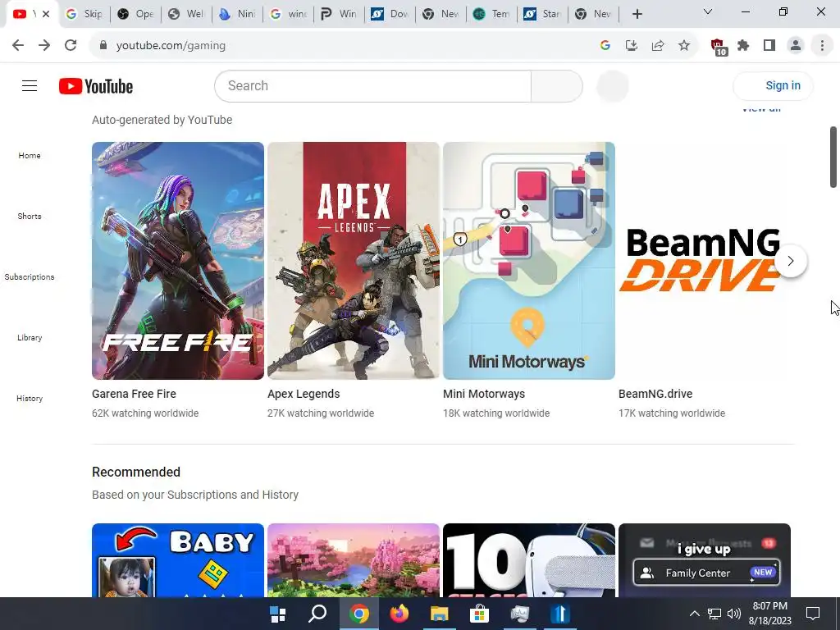Reload the YouTube gaming page
Viewport: 840px width, 630px height.
pyautogui.click(x=71, y=46)
